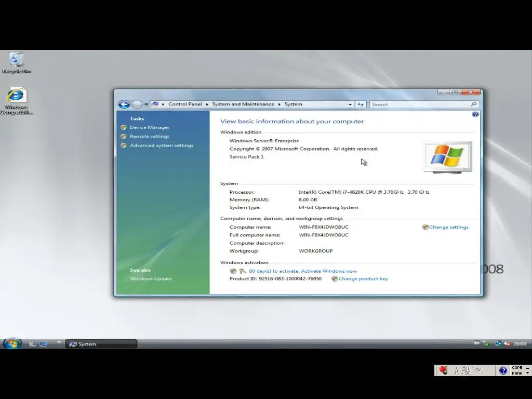The image size is (532, 399).
Task: Click shield icon beside Change product key
Action: 335,278
